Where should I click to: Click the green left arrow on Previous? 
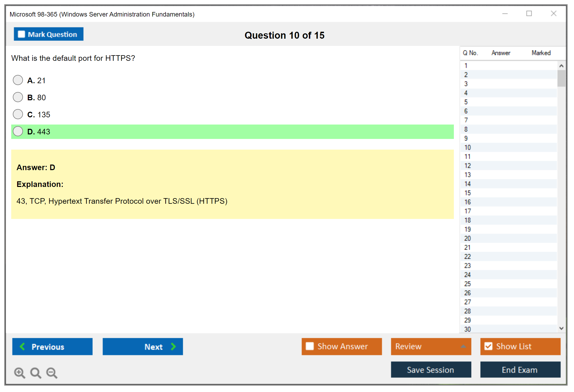(22, 347)
